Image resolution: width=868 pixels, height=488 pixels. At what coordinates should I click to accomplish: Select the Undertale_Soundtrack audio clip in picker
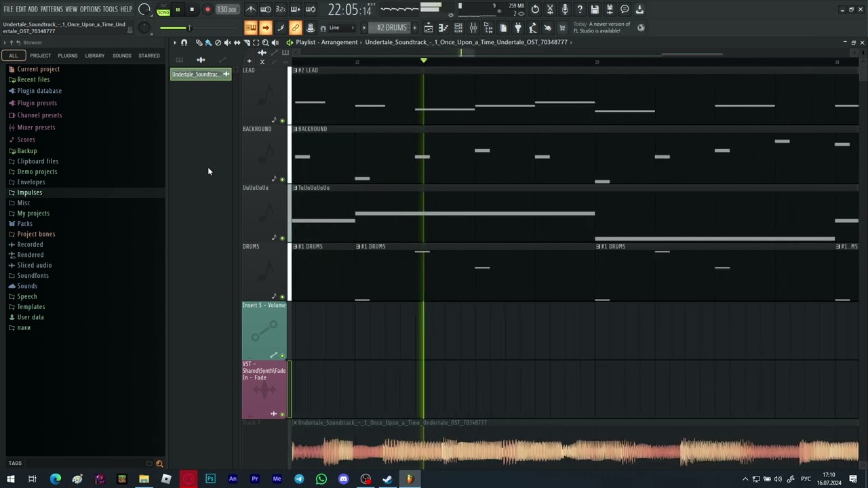pos(201,74)
